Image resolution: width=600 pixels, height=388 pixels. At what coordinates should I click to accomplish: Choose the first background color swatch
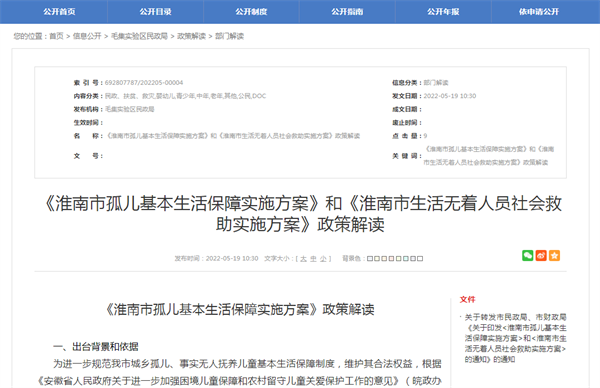[370, 259]
